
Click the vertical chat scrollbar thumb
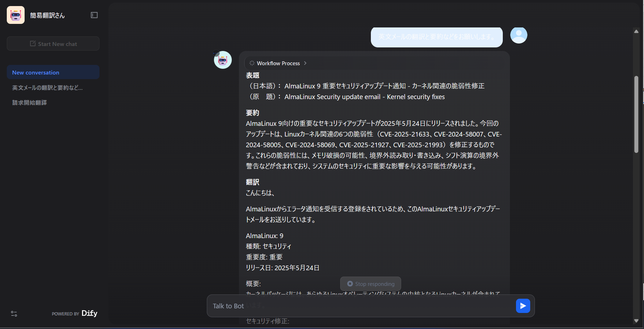pyautogui.click(x=636, y=114)
